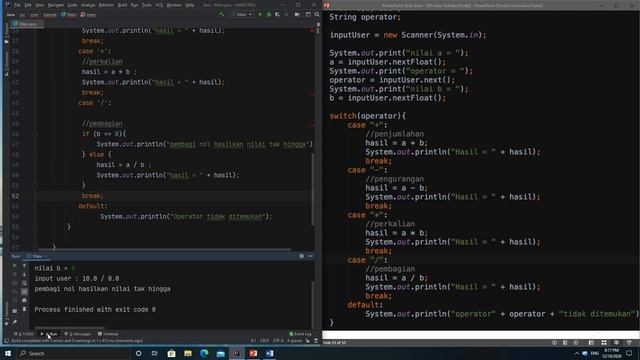This screenshot has height=360, width=640.
Task: Open the Favorites tool window side tab
Action: tap(6, 314)
